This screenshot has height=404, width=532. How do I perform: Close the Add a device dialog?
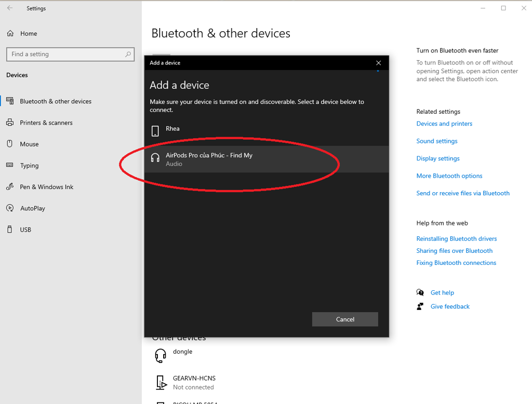pyautogui.click(x=379, y=63)
